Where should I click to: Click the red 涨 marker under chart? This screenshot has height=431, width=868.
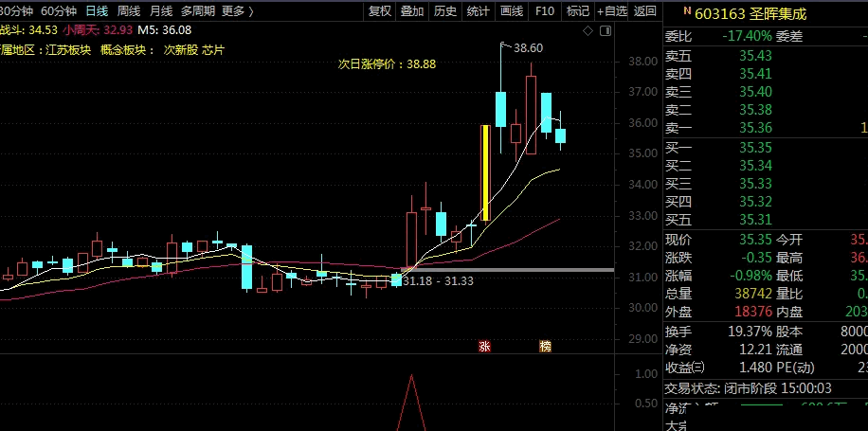484,347
